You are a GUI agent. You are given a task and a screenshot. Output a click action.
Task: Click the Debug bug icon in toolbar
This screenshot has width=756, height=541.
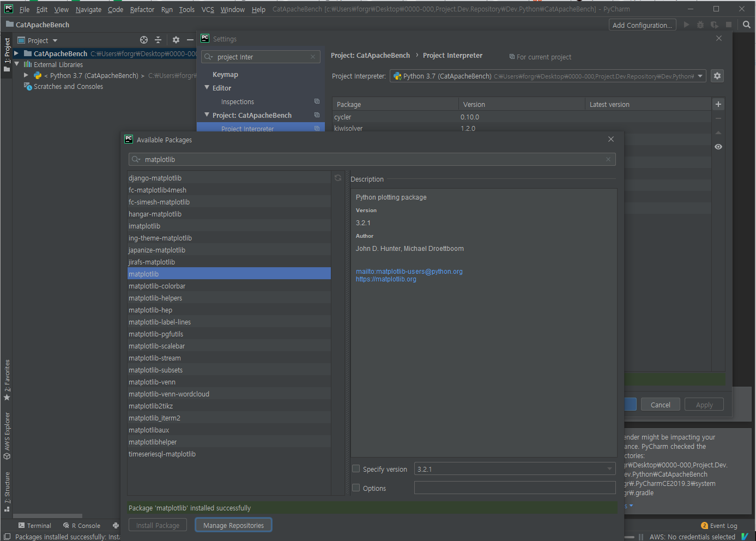click(x=700, y=25)
